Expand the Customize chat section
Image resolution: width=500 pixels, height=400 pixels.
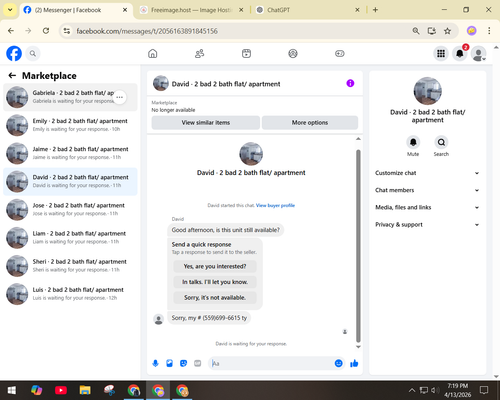point(427,173)
